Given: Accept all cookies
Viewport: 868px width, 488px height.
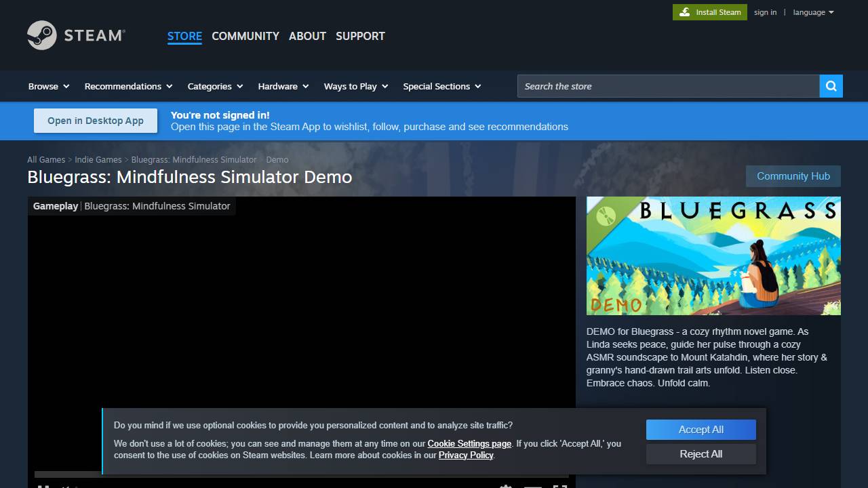Looking at the screenshot, I should coord(701,430).
